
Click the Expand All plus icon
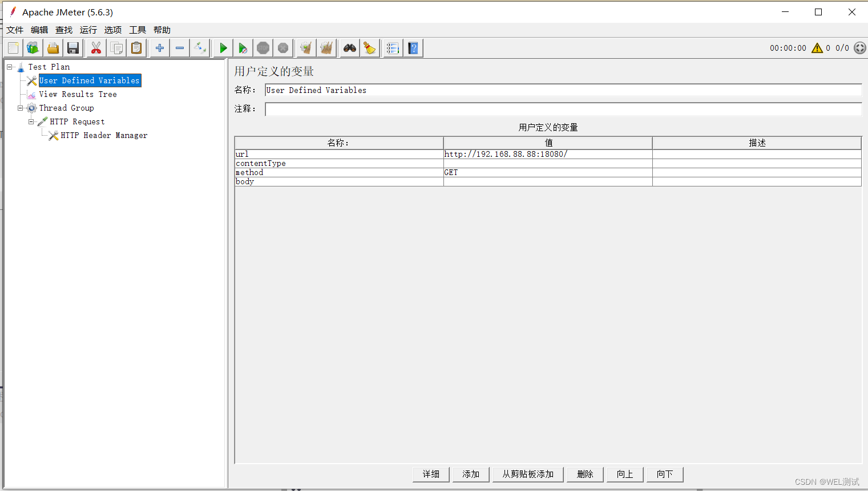tap(160, 48)
